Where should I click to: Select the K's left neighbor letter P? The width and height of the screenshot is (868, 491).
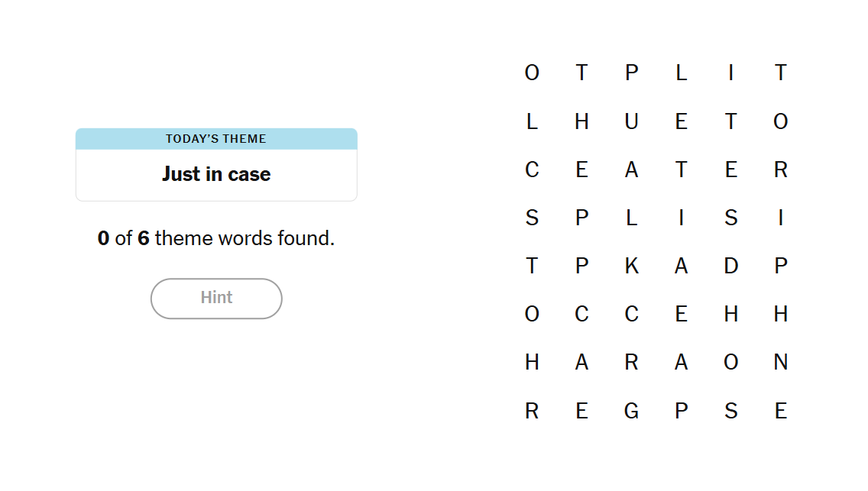click(x=581, y=266)
